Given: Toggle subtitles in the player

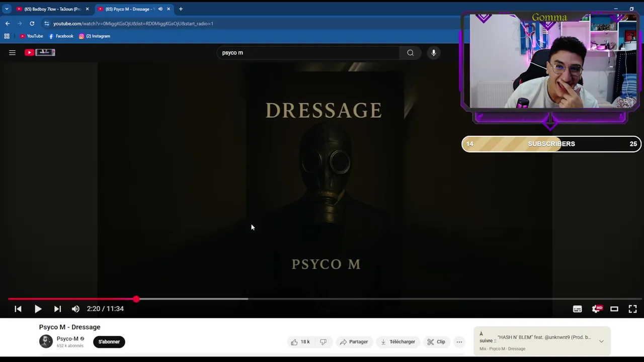Looking at the screenshot, I should pyautogui.click(x=577, y=309).
